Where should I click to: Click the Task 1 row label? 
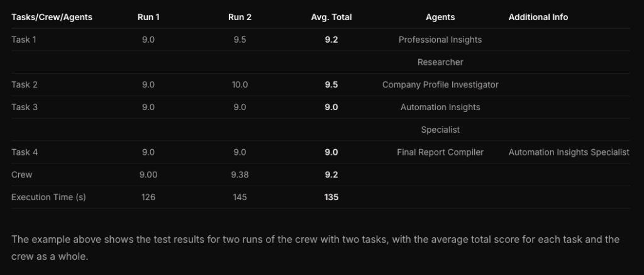pyautogui.click(x=25, y=40)
